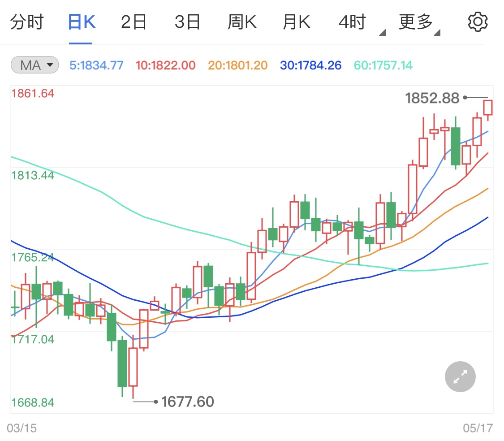This screenshot has height=441, width=504.
Task: Open the 更多 menu
Action: [415, 21]
